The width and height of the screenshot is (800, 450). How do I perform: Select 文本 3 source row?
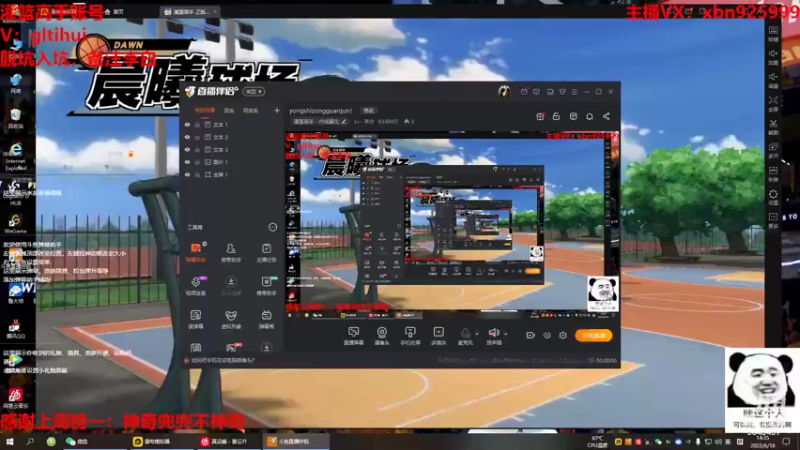click(x=232, y=149)
